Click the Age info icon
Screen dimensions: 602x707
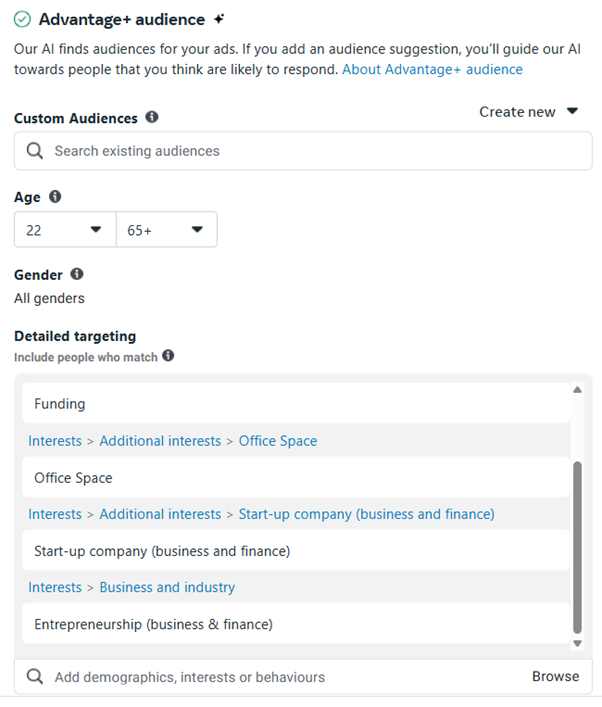55,197
